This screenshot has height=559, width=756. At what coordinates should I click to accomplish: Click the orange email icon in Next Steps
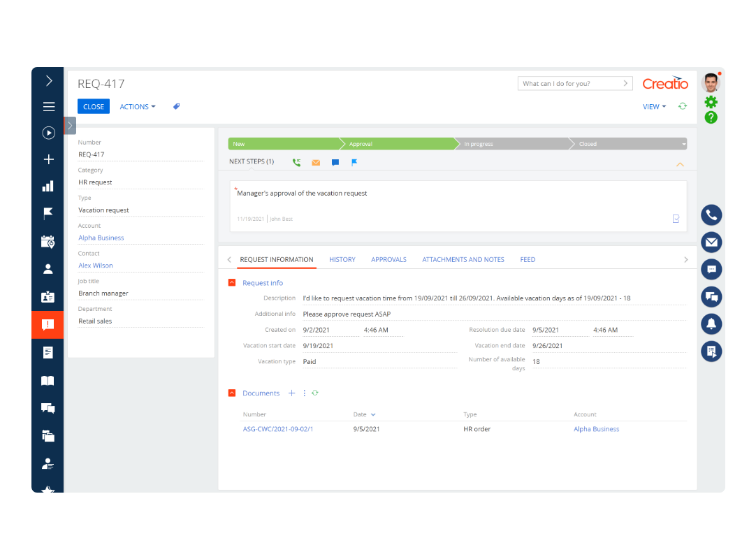tap(316, 162)
